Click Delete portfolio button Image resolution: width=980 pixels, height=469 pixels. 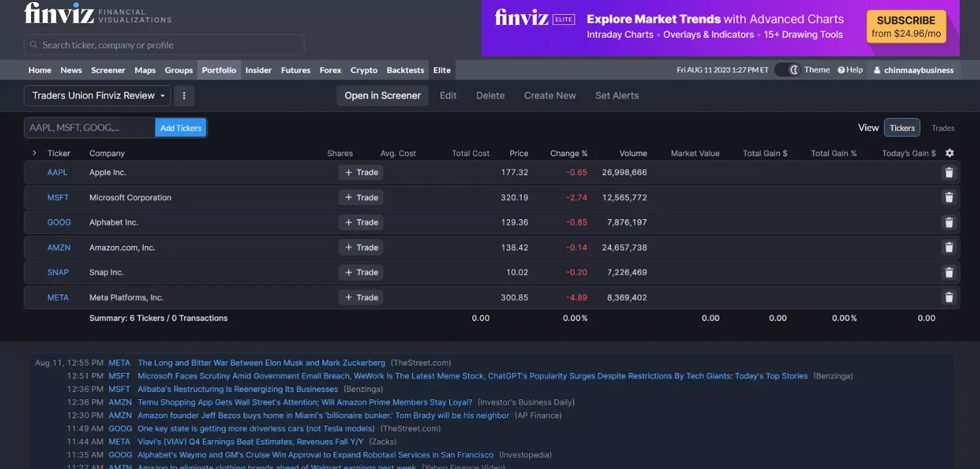(x=490, y=96)
